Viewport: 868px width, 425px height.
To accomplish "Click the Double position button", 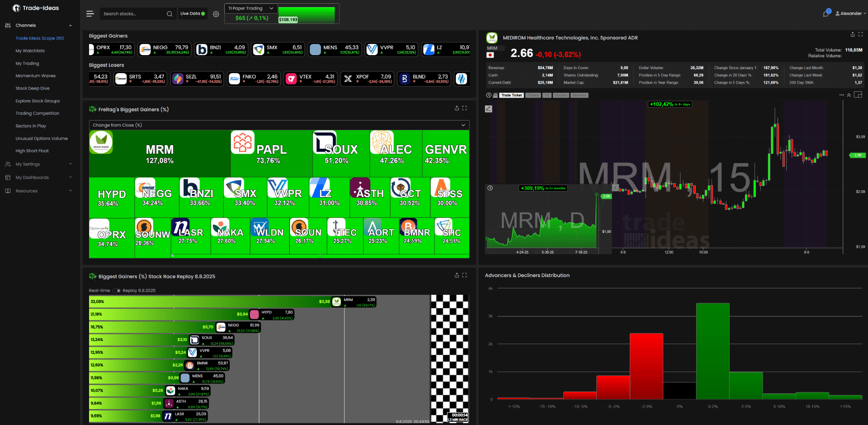I will (561, 95).
